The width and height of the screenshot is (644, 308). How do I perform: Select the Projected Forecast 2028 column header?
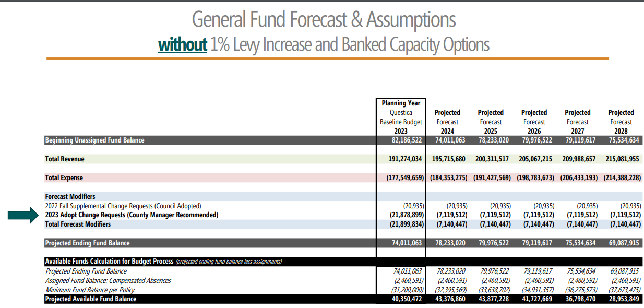621,122
